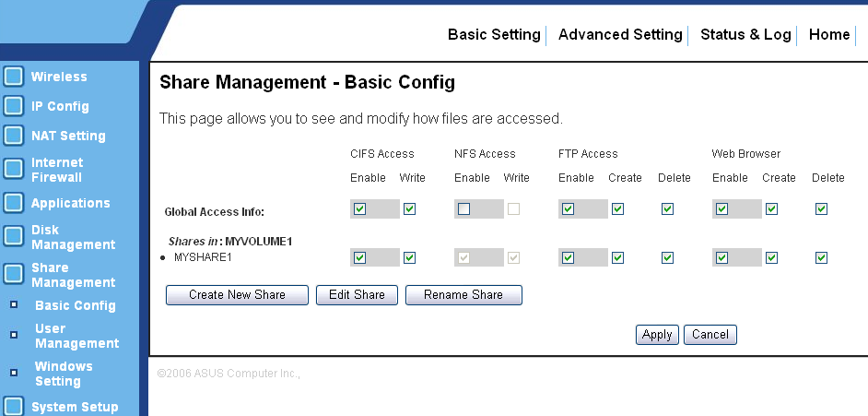The width and height of the screenshot is (868, 416).
Task: Click the Disk Management sidebar icon
Action: 13,236
